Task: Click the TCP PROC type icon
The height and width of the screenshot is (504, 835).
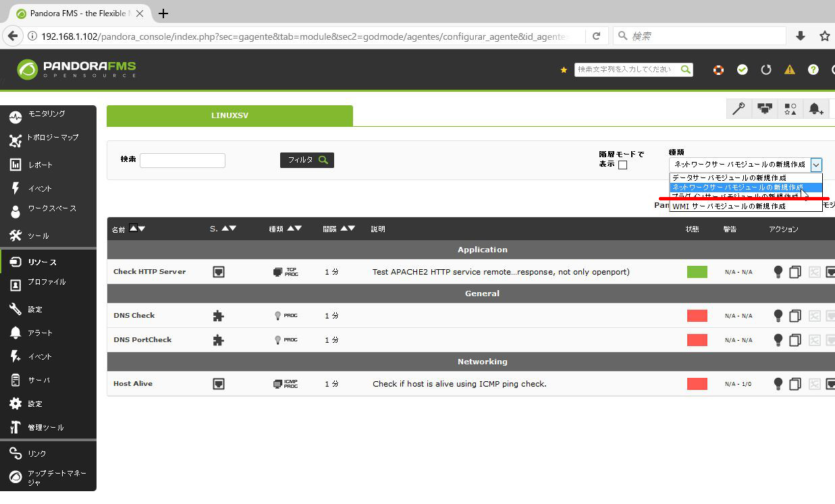Action: point(286,272)
